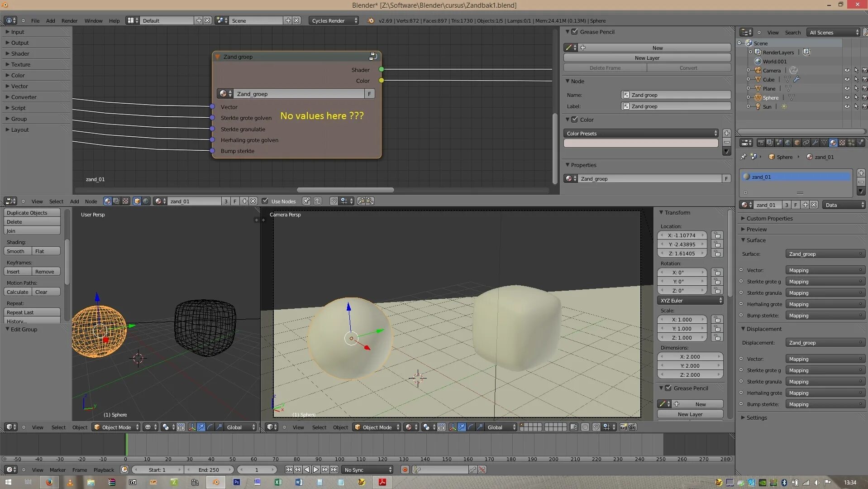Image resolution: width=868 pixels, height=489 pixels.
Task: Toggle Grease Pencil checkbox in viewport properties
Action: coord(668,388)
